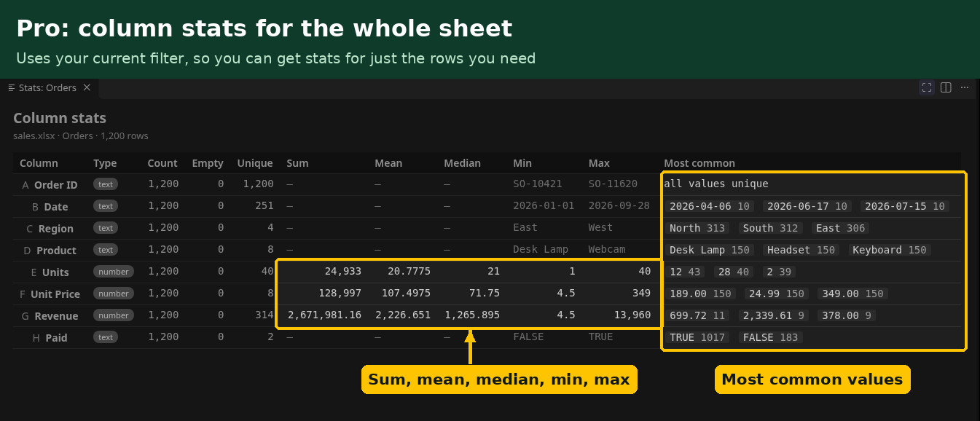Click the Desk Lamp 150 chip
This screenshot has width=980, height=421.
click(710, 250)
